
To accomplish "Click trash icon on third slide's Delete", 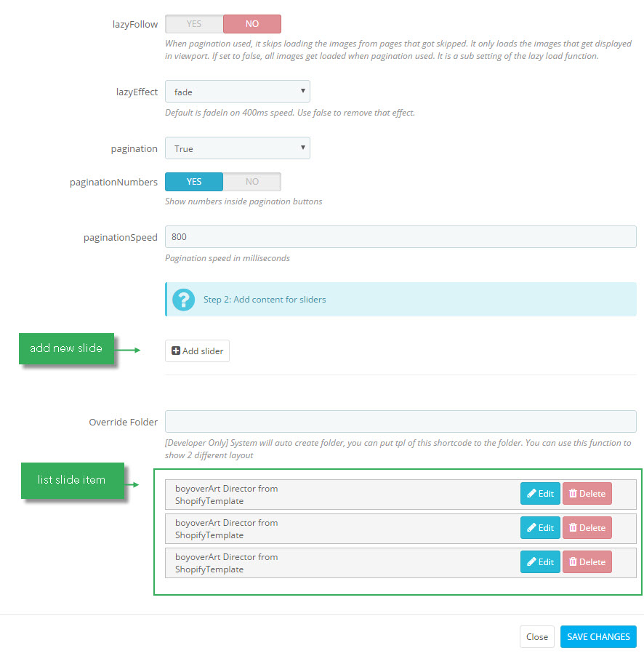I will point(573,562).
